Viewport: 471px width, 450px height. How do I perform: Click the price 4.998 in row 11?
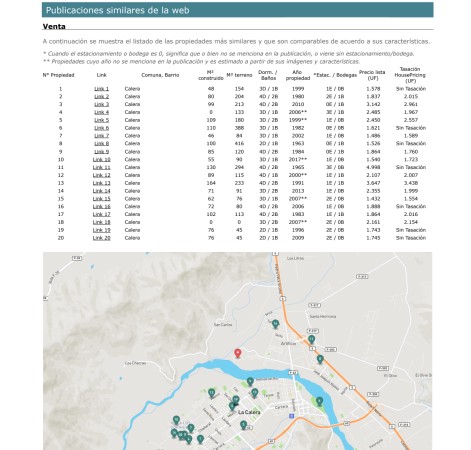pos(373,167)
